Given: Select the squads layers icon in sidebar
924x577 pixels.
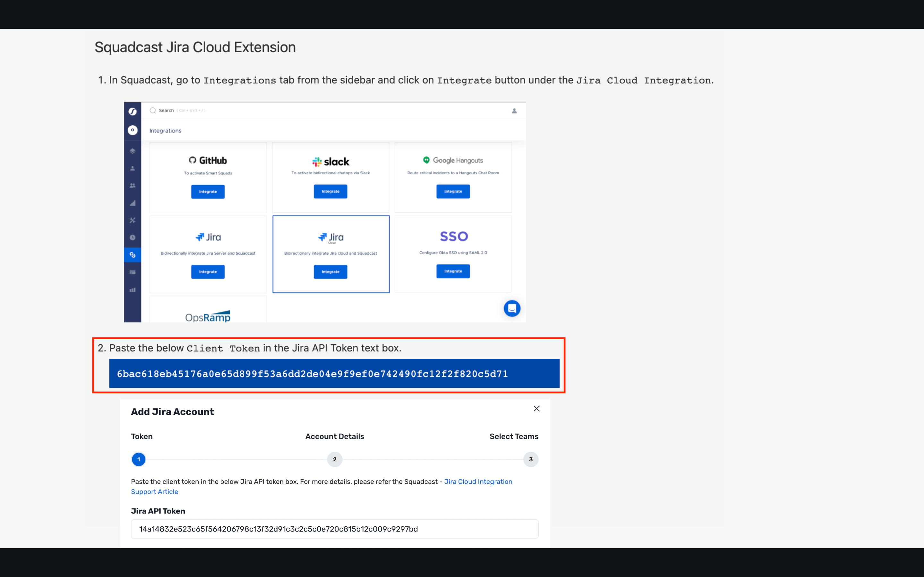Looking at the screenshot, I should tap(133, 151).
